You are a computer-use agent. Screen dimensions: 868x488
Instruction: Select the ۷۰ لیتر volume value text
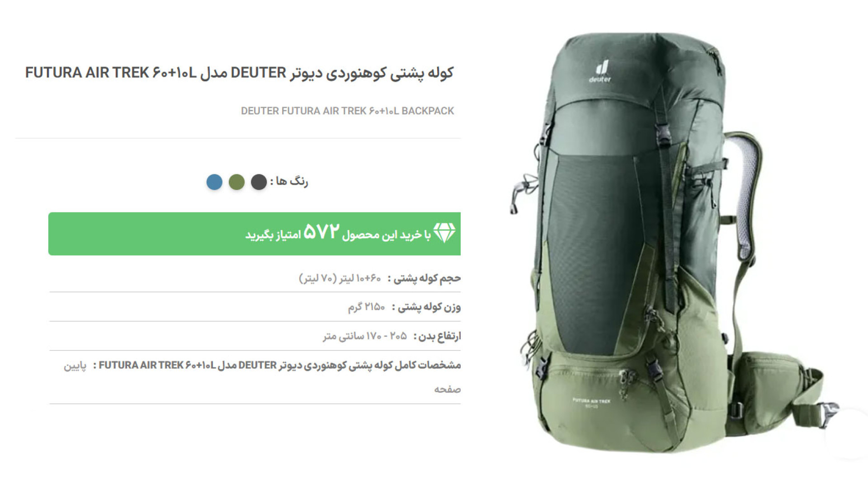[x=318, y=278]
